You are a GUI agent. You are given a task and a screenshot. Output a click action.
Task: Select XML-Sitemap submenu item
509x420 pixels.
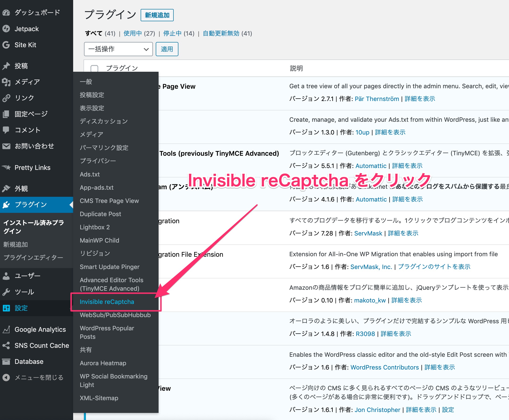click(99, 398)
